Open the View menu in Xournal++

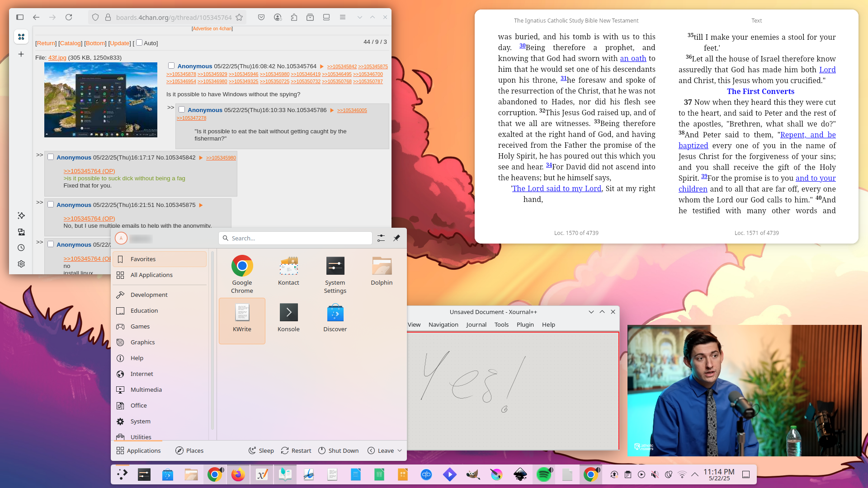pyautogui.click(x=414, y=324)
